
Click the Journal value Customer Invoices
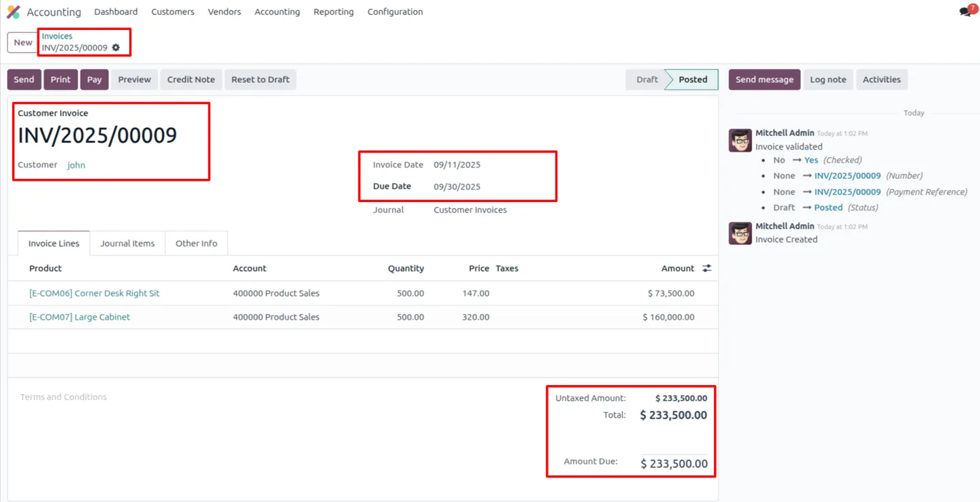pos(470,210)
